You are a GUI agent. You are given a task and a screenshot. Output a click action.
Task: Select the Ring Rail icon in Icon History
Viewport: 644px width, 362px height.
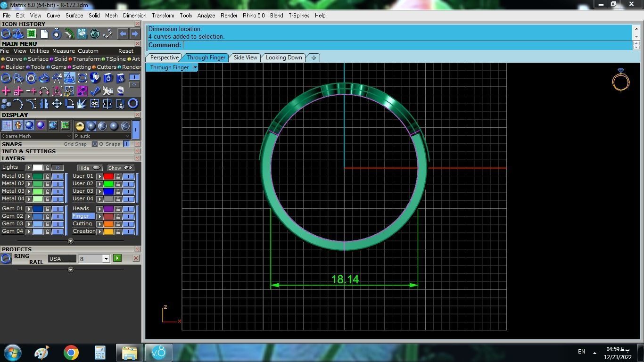click(x=6, y=34)
